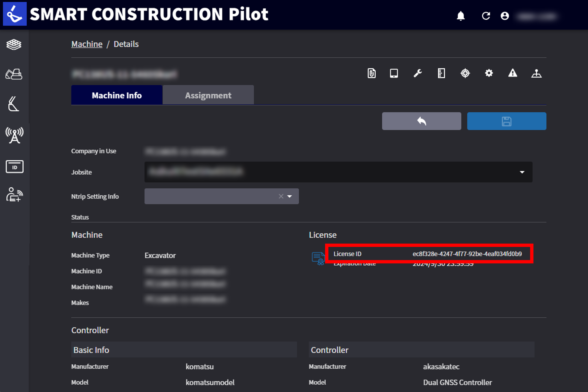Open the GNSS base station sidebar icon

coord(15,135)
